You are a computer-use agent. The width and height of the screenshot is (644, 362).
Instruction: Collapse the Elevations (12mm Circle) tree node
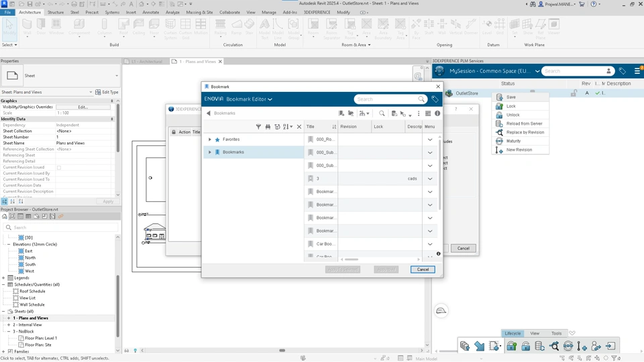click(x=9, y=245)
